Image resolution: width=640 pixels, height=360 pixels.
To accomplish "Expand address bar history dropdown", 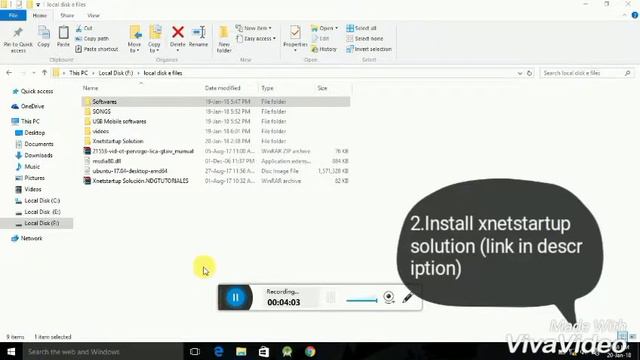I will click(x=520, y=73).
